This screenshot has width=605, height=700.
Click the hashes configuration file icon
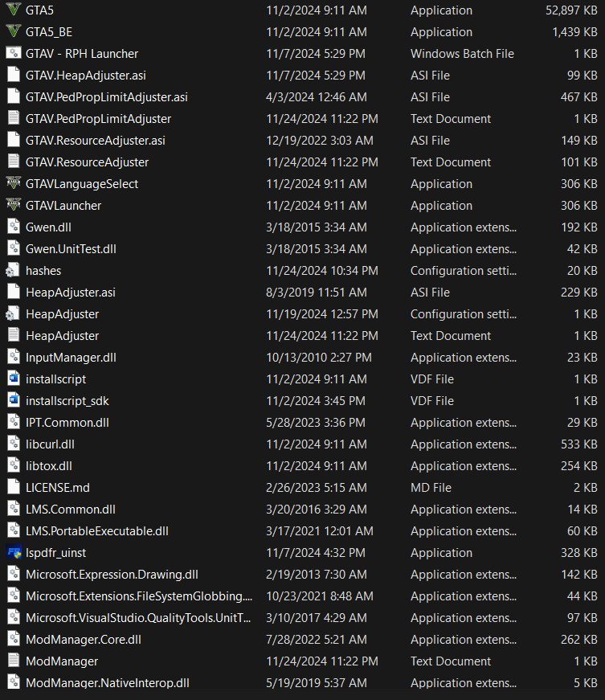click(13, 271)
